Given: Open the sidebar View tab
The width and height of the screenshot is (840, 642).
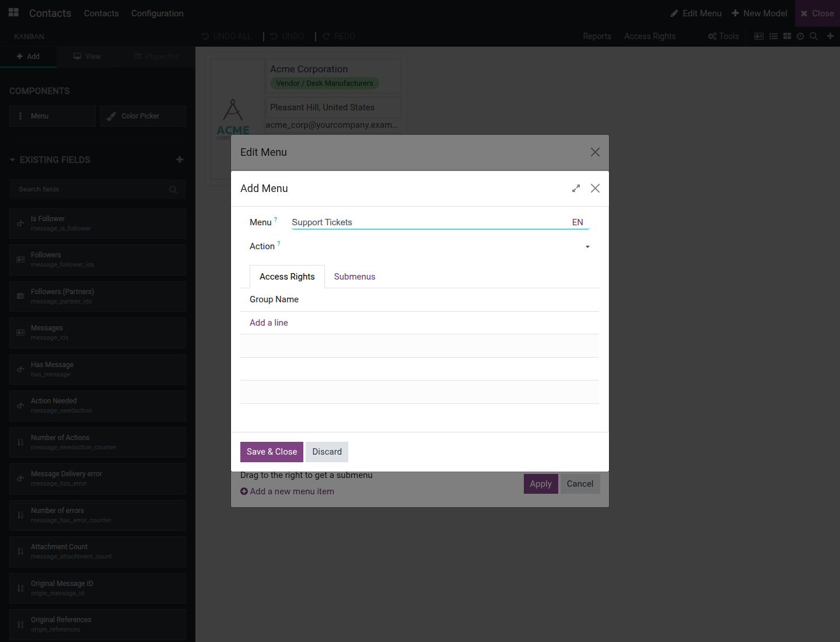Looking at the screenshot, I should pos(87,57).
